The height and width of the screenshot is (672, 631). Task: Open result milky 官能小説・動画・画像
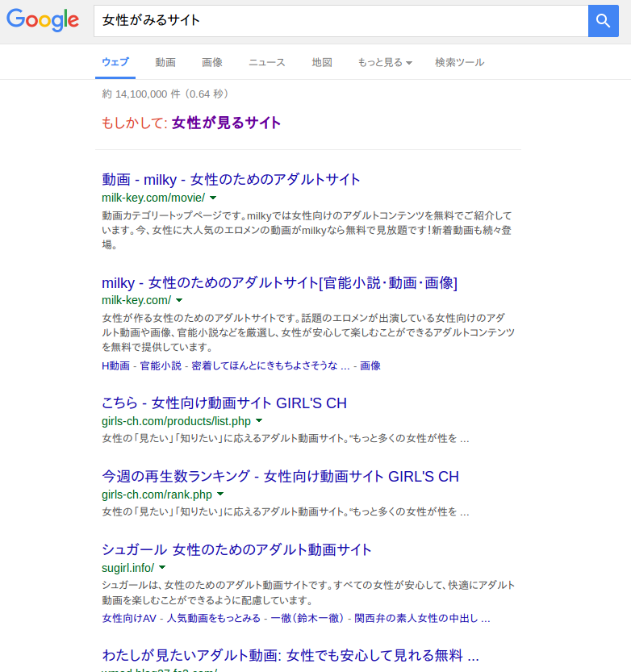(x=279, y=283)
